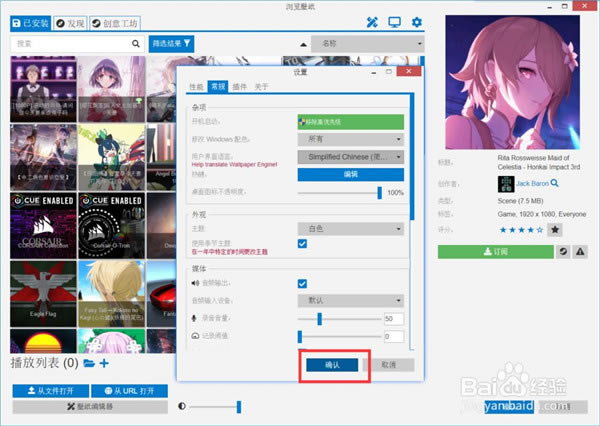
Task: Click the Rita Rossweisse preview image
Action: [512, 82]
